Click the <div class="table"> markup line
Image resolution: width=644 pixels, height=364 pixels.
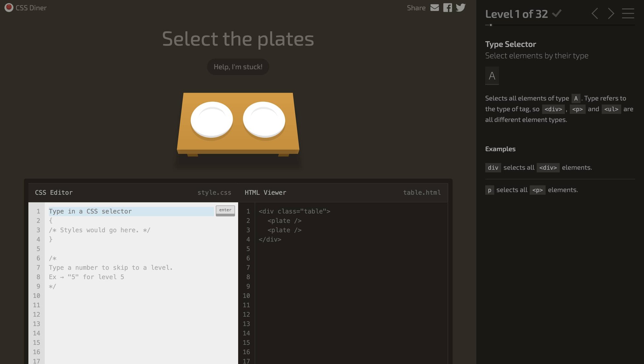tap(294, 211)
